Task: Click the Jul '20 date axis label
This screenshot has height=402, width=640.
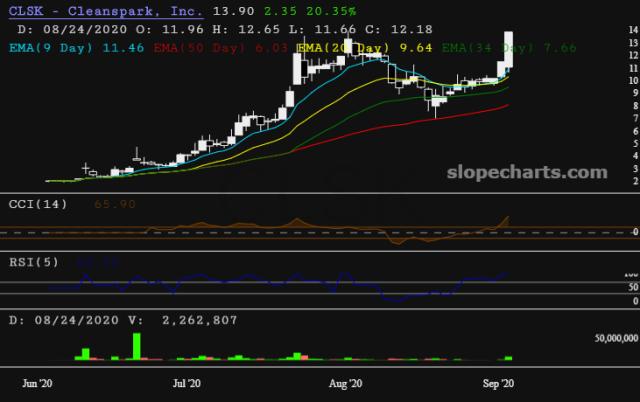Action: click(x=188, y=383)
